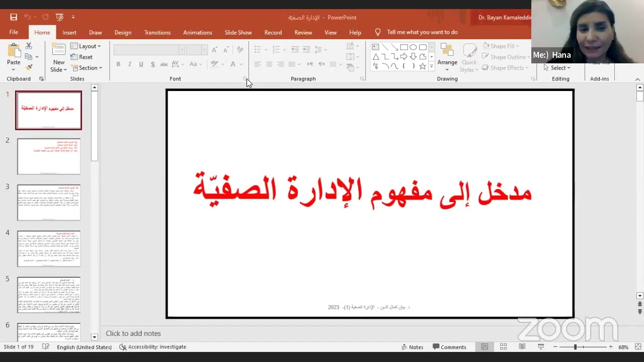Open the Insert ribbon tab

[x=69, y=32]
